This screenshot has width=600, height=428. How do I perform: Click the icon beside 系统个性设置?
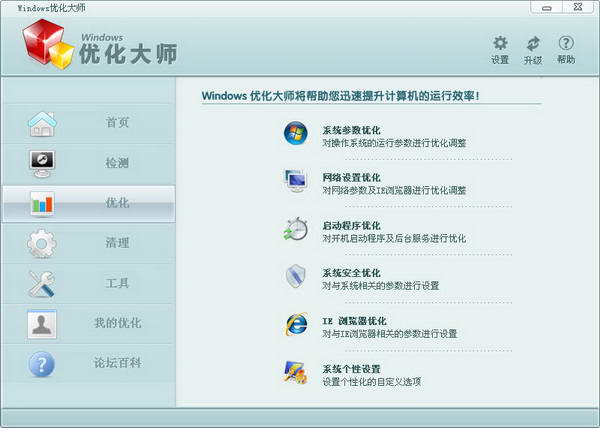click(295, 372)
